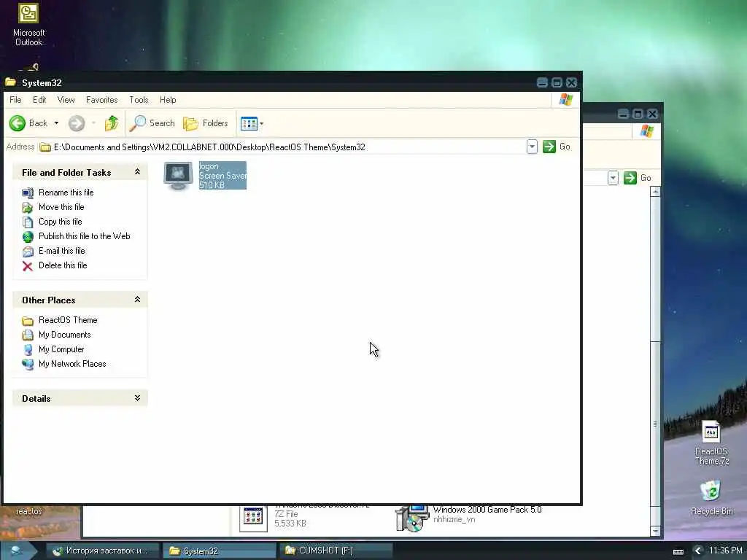Click the logon Screen Saver file label

tap(222, 175)
